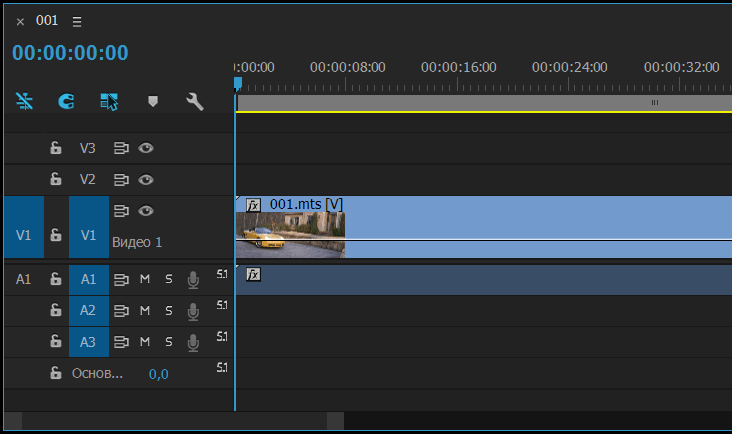732x434 pixels.
Task: Click the ruler at 00:00:32:00
Action: (x=682, y=68)
